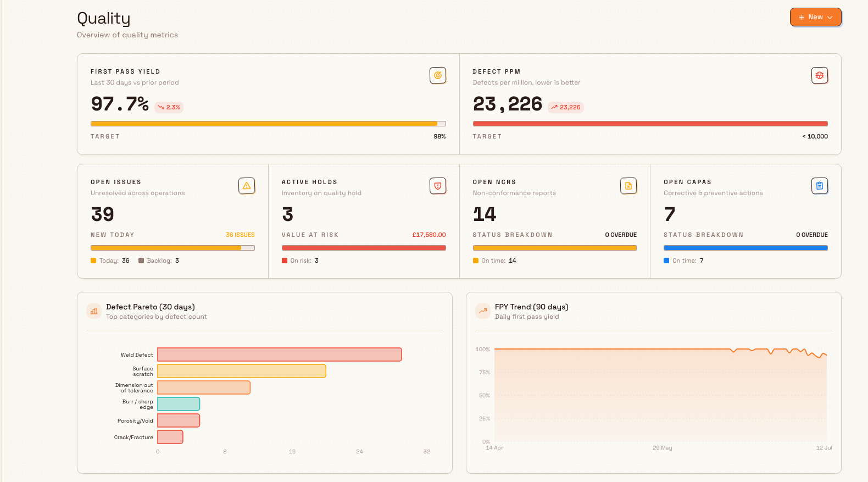Click the Defect PPM red progress bar
This screenshot has width=868, height=482.
pyautogui.click(x=650, y=124)
